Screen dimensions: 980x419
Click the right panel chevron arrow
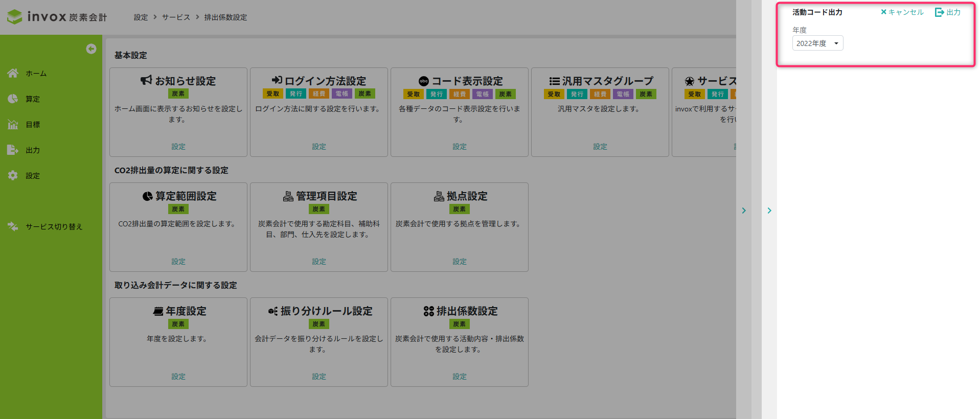point(769,211)
